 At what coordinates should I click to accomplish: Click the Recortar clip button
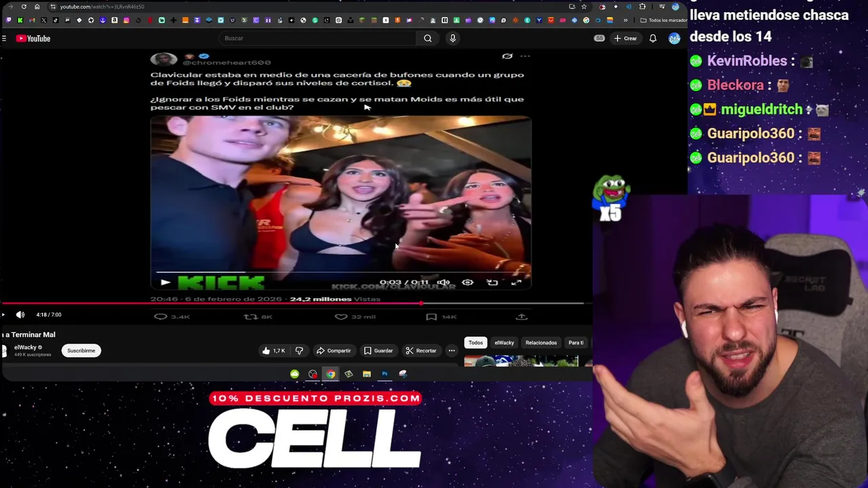click(421, 350)
